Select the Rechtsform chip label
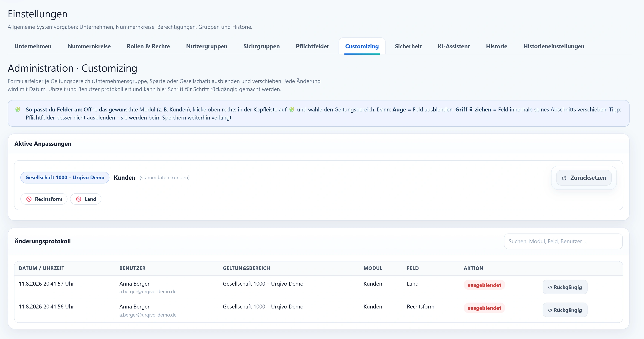This screenshot has width=644, height=339. [x=49, y=199]
